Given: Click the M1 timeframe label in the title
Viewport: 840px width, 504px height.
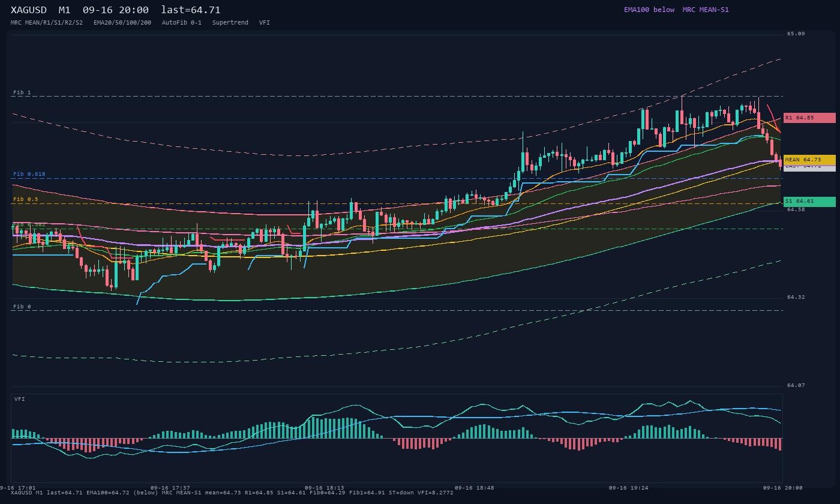Looking at the screenshot, I should (65, 10).
